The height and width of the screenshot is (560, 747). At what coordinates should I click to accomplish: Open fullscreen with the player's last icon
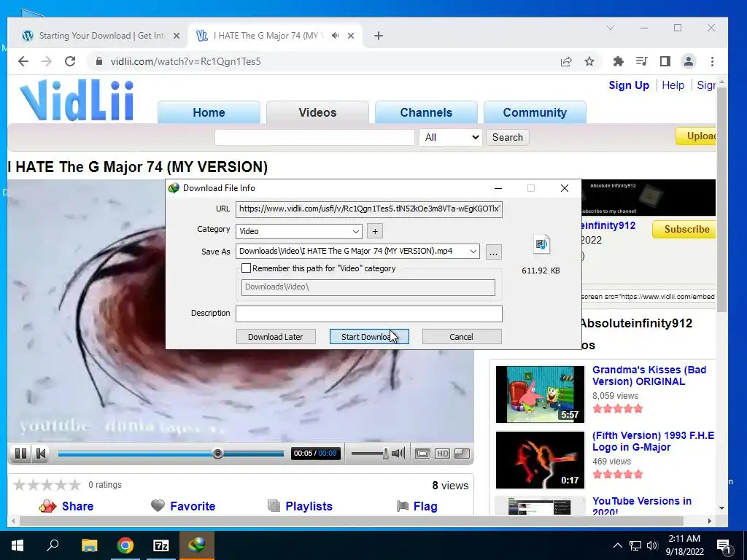pos(462,454)
